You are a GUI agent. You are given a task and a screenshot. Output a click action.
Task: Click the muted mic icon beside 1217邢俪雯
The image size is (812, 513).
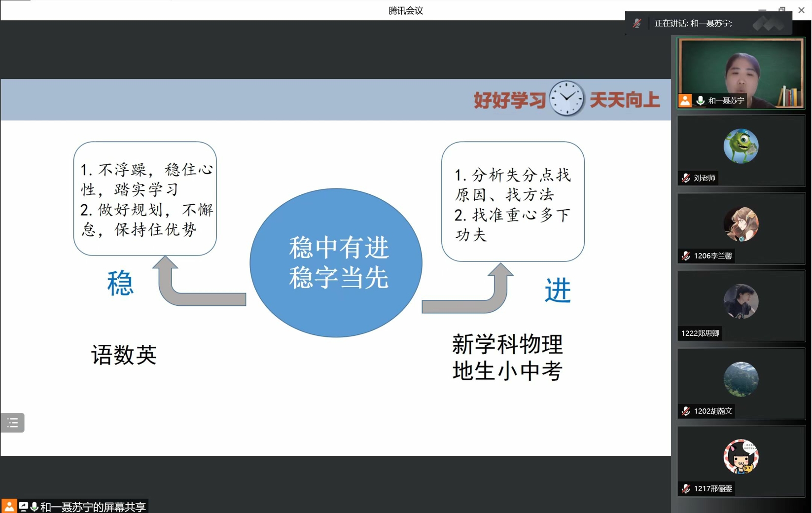686,488
